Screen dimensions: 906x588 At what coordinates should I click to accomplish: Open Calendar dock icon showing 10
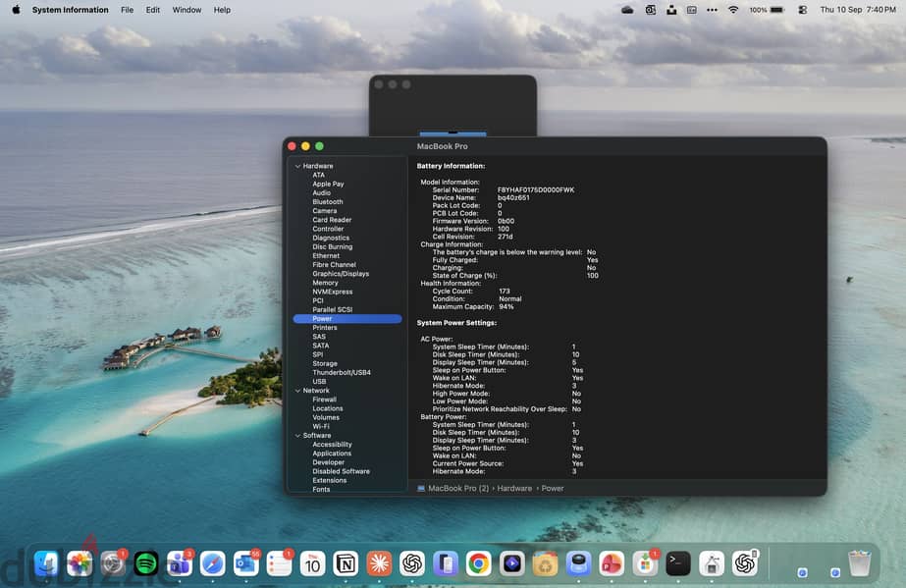coord(312,563)
